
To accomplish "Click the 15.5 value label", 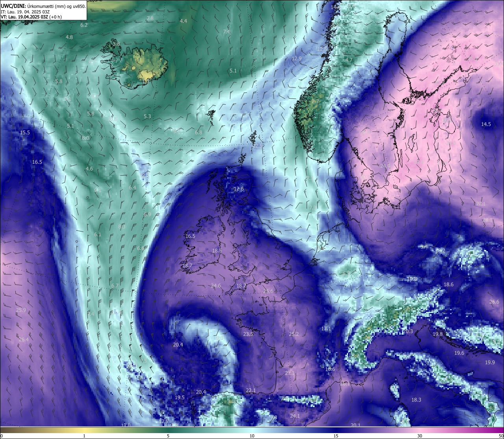I will pos(25,133).
